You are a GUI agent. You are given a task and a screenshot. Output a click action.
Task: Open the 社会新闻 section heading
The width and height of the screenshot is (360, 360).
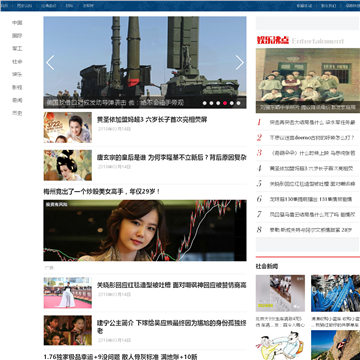pos(267,266)
